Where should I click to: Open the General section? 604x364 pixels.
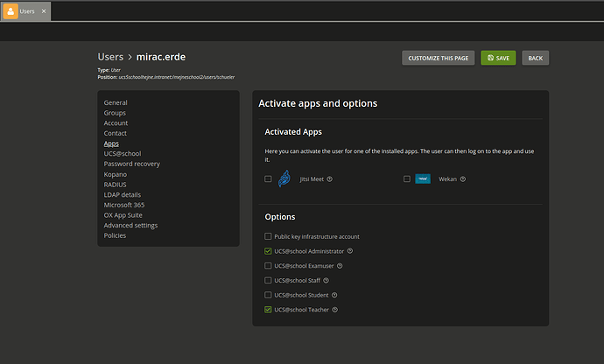(x=116, y=102)
